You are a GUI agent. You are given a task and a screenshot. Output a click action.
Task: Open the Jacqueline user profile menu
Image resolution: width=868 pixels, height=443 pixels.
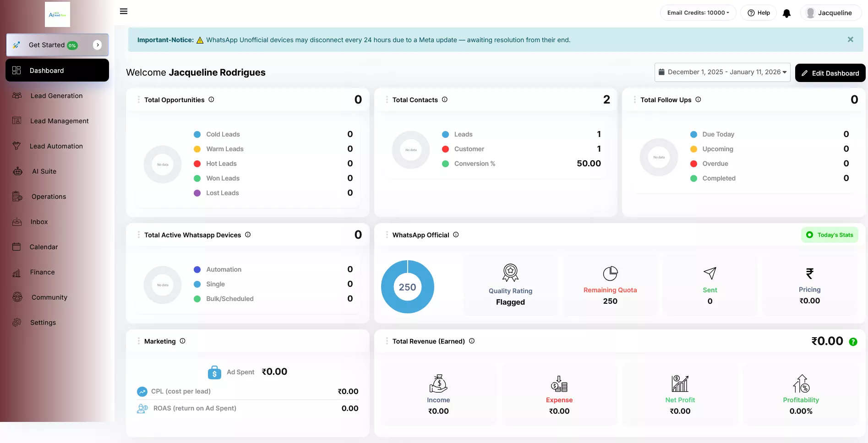pyautogui.click(x=830, y=13)
